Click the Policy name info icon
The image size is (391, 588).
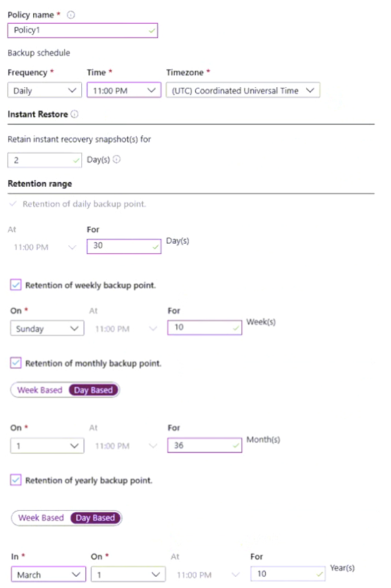coord(71,14)
